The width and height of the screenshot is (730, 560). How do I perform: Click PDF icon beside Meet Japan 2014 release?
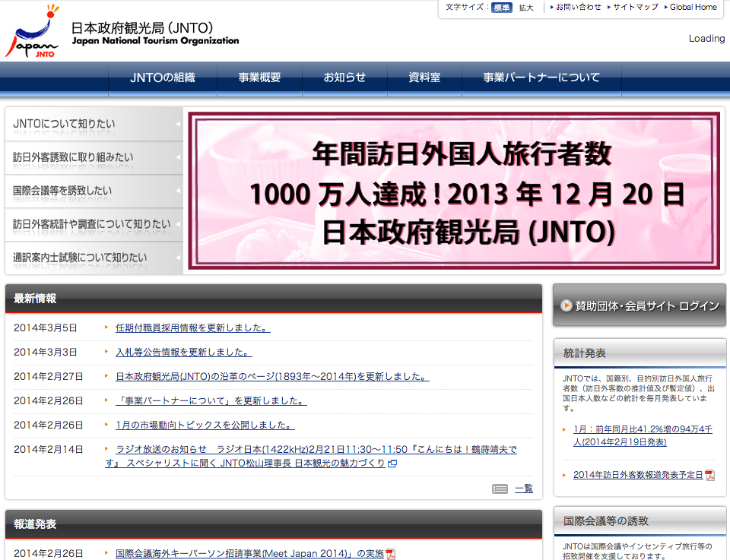point(391,554)
